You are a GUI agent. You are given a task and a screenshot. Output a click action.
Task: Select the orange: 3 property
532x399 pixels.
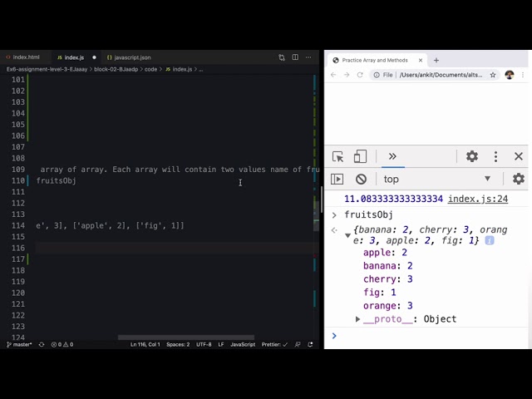[x=388, y=306]
